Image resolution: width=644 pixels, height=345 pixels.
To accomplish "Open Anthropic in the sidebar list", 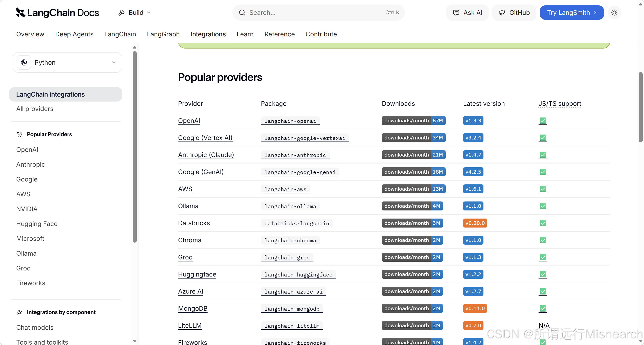I will tap(31, 164).
